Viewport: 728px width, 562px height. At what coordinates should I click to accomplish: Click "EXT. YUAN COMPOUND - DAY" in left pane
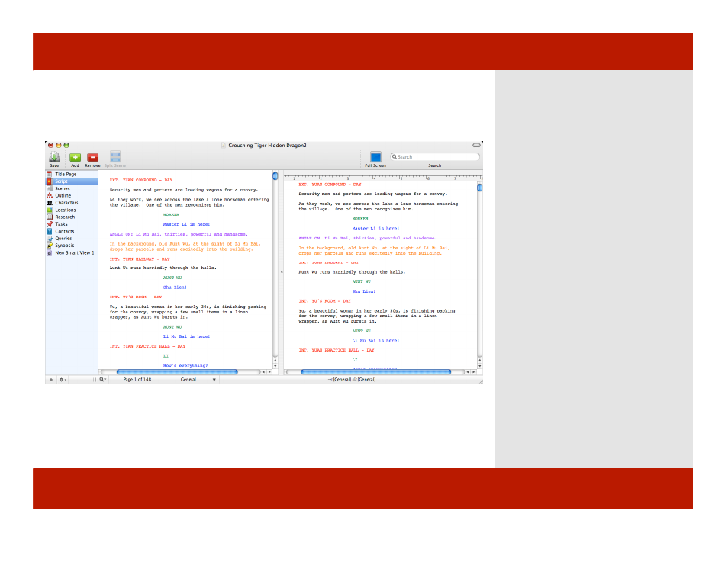point(140,180)
